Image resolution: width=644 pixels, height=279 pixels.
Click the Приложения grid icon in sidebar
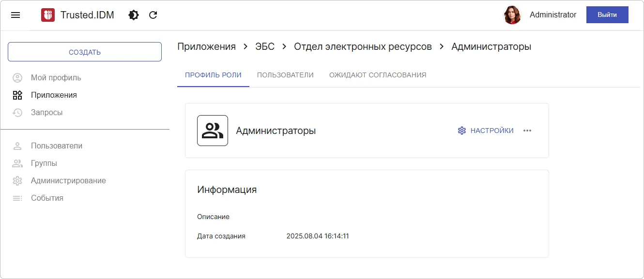pos(17,95)
